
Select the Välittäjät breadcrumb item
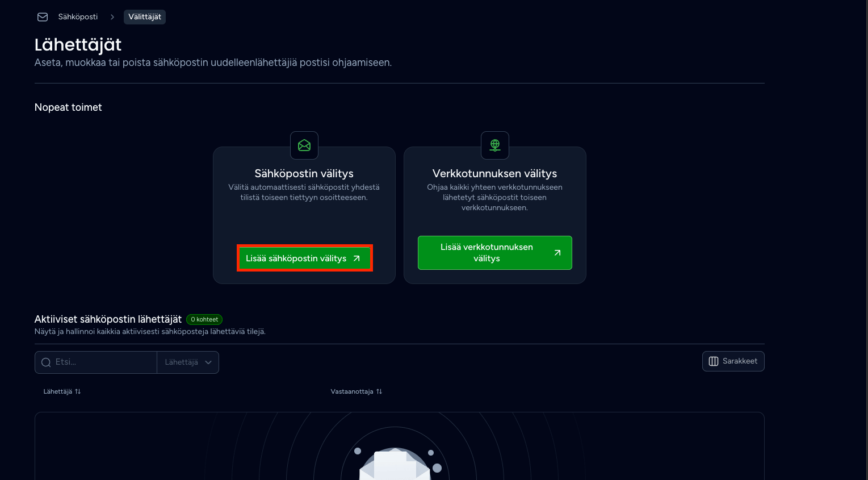(x=145, y=17)
